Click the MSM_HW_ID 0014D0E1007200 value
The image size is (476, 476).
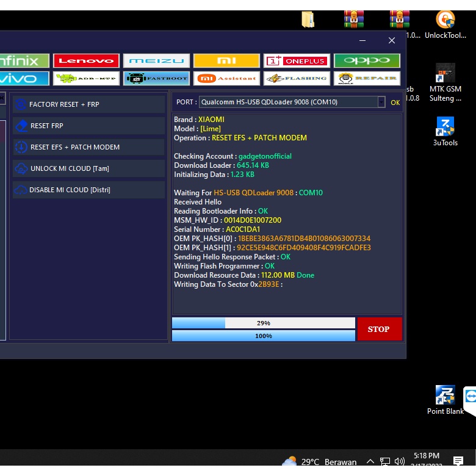point(253,220)
